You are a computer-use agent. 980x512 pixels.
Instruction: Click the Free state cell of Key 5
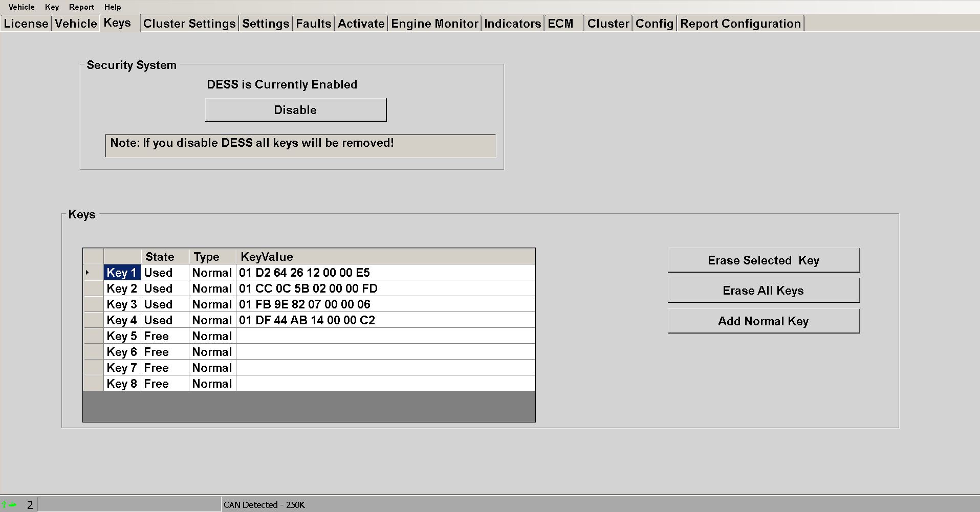(165, 336)
